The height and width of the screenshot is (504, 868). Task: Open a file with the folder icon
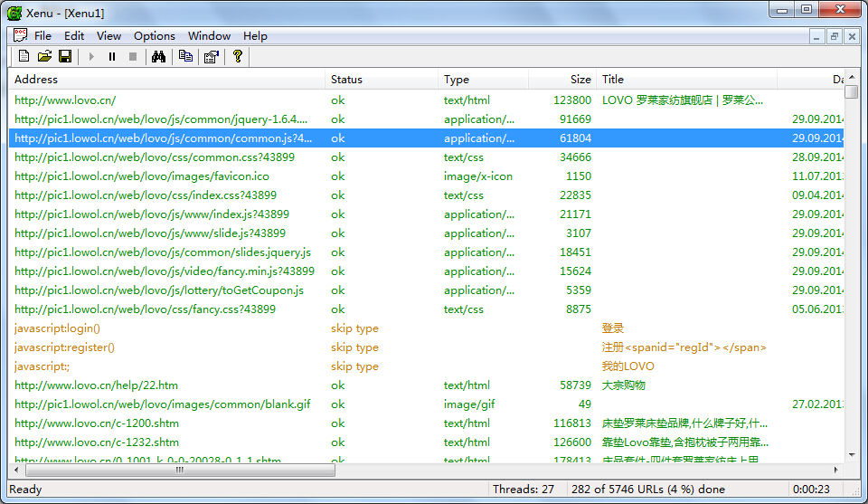tap(44, 56)
